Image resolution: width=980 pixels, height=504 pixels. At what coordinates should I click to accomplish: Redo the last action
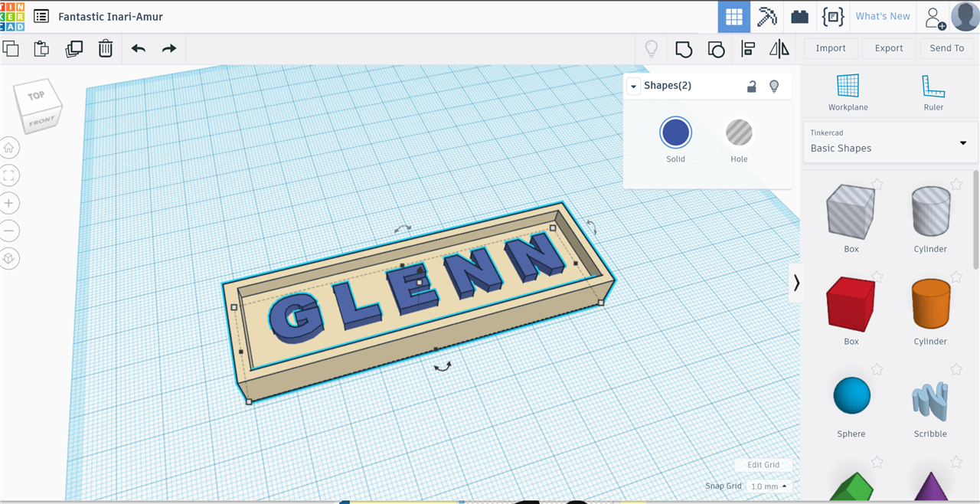[169, 48]
